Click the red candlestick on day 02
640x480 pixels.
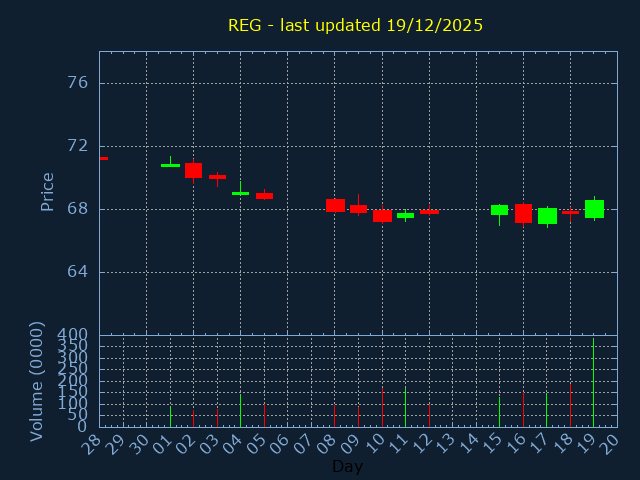pyautogui.click(x=193, y=170)
